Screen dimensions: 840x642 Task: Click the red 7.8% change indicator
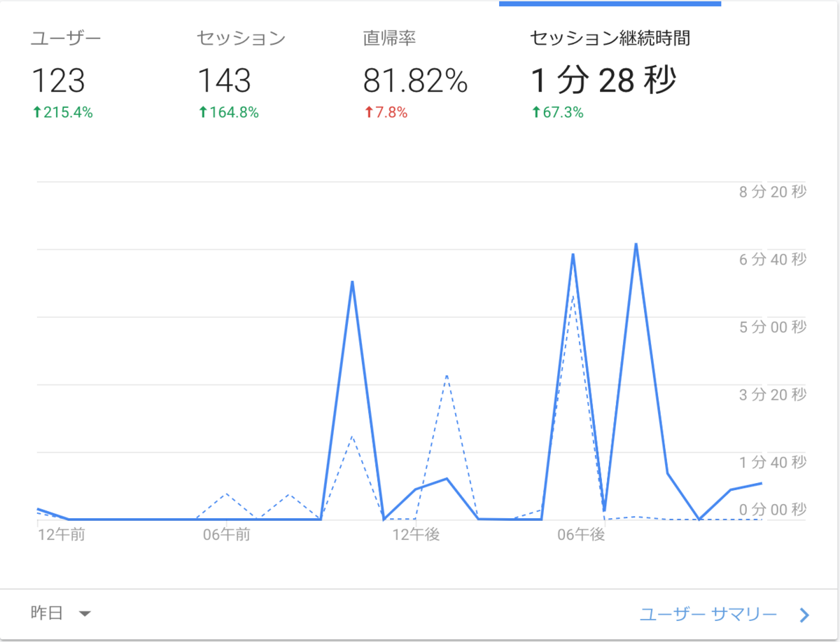(385, 112)
